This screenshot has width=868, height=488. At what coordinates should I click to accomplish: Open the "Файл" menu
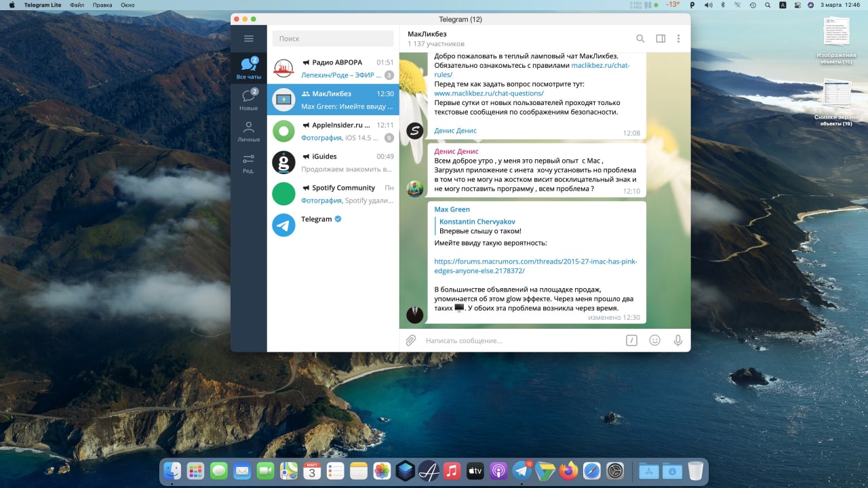(x=77, y=5)
